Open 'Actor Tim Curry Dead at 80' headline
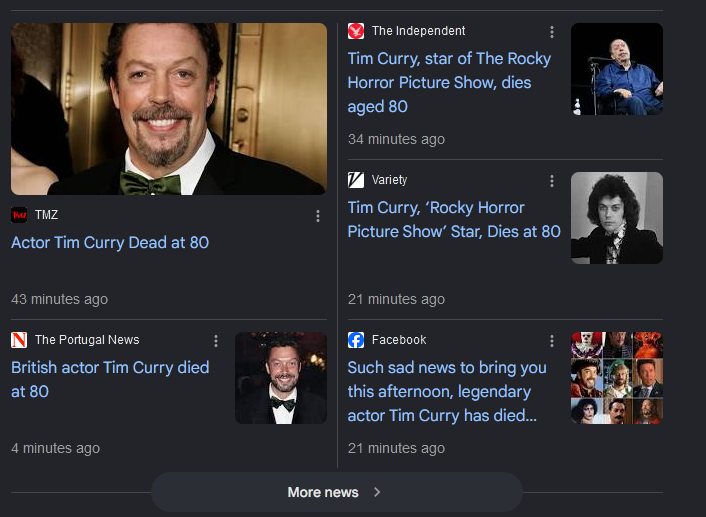The width and height of the screenshot is (706, 517). (x=110, y=243)
